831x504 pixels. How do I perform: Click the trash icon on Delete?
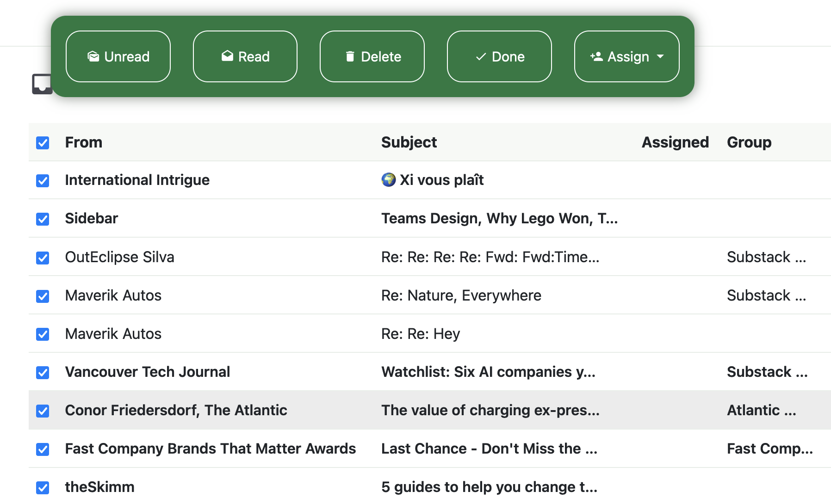pyautogui.click(x=350, y=56)
